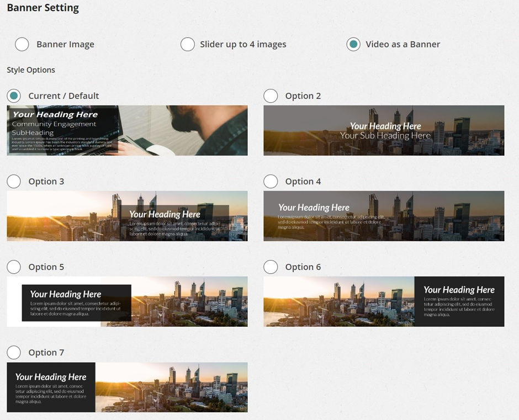Click the Option 5 preview with left dark box
The width and height of the screenshot is (519, 420).
point(127,302)
